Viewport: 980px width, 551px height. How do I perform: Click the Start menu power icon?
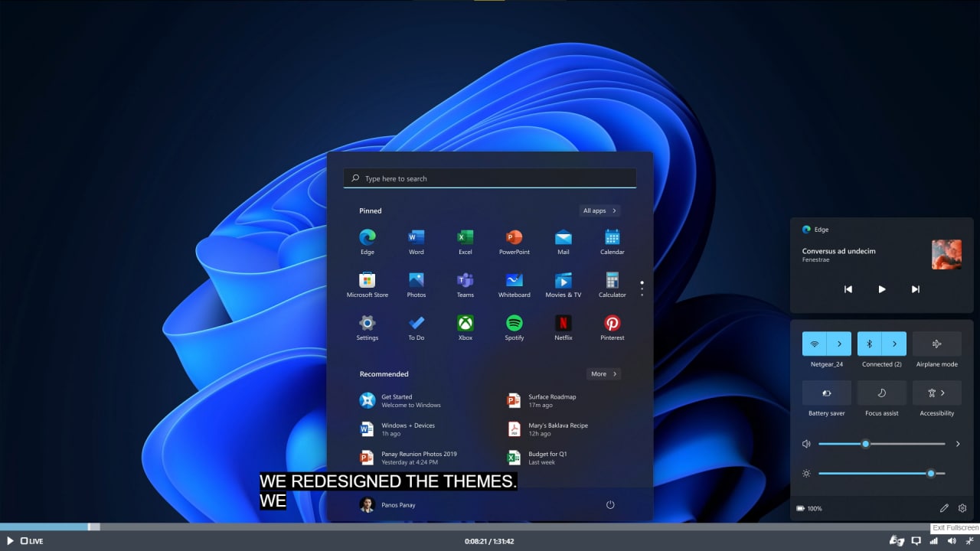(x=610, y=505)
